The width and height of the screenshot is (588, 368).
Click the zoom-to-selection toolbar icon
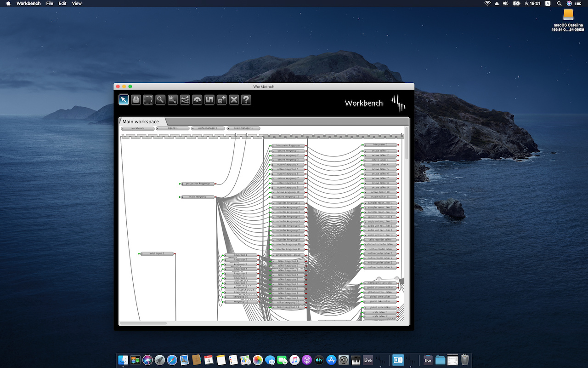point(172,99)
